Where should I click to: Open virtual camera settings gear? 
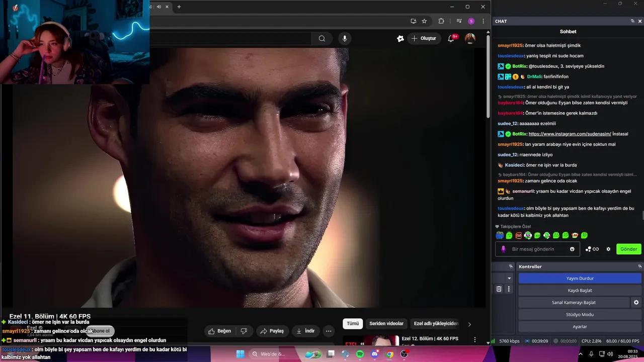(x=636, y=302)
